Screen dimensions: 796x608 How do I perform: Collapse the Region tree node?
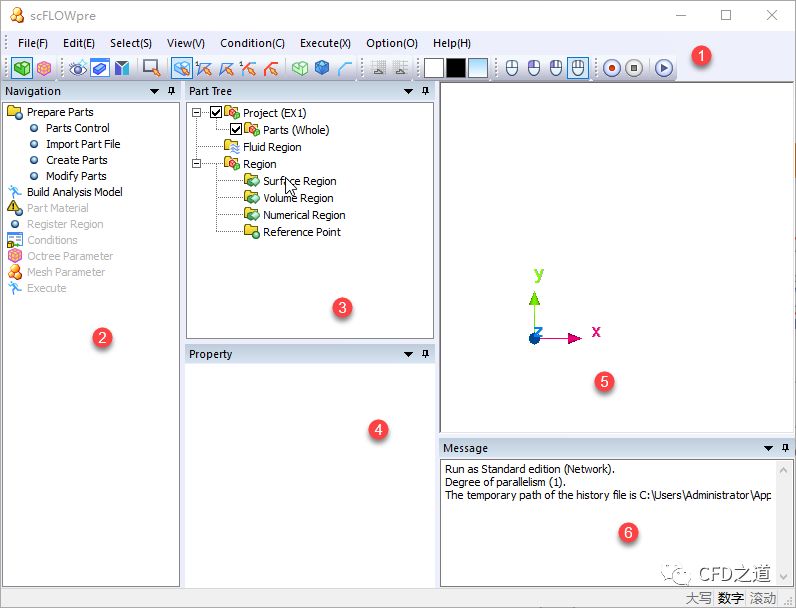click(x=197, y=164)
